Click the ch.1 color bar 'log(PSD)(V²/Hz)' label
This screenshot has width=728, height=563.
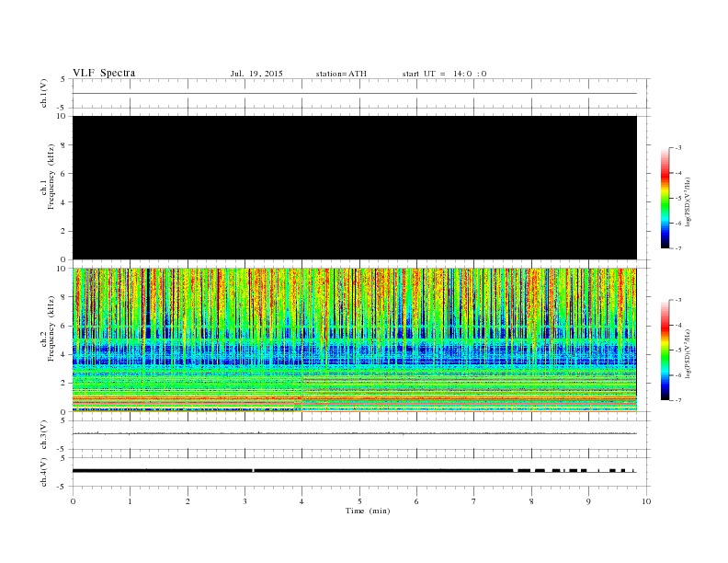click(x=688, y=201)
